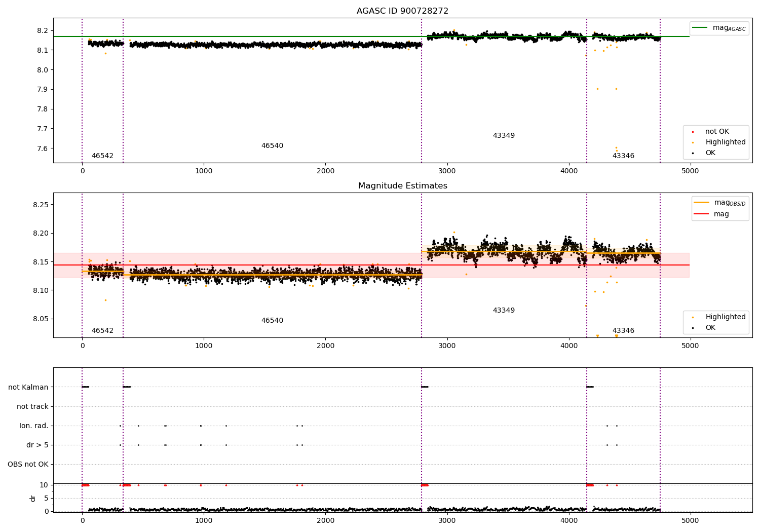Select 'OK' legend entry in top panel

point(710,153)
